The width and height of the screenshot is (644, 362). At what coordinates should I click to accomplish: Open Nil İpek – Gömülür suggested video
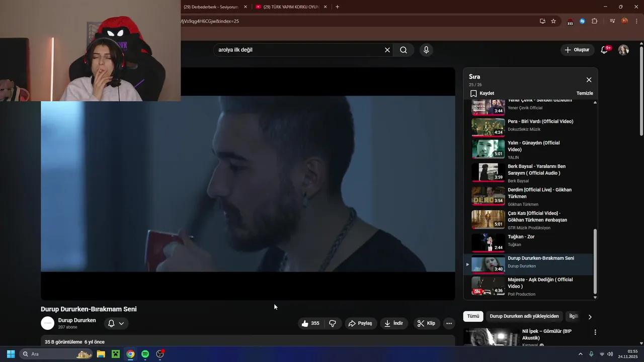coord(547,334)
